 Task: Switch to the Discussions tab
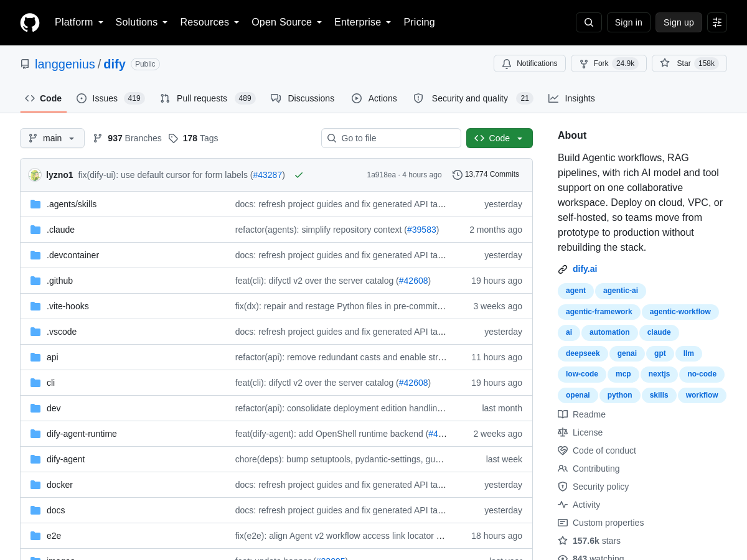[303, 98]
